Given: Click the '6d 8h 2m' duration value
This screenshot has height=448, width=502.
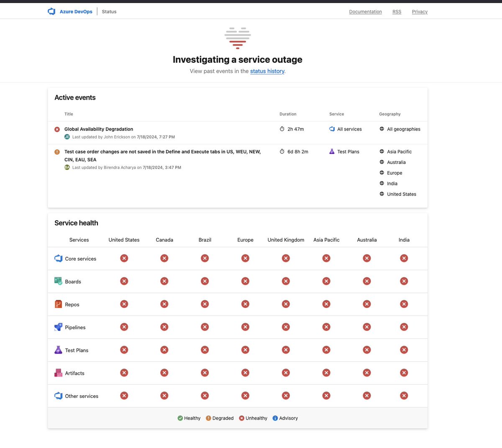Looking at the screenshot, I should pyautogui.click(x=298, y=152).
